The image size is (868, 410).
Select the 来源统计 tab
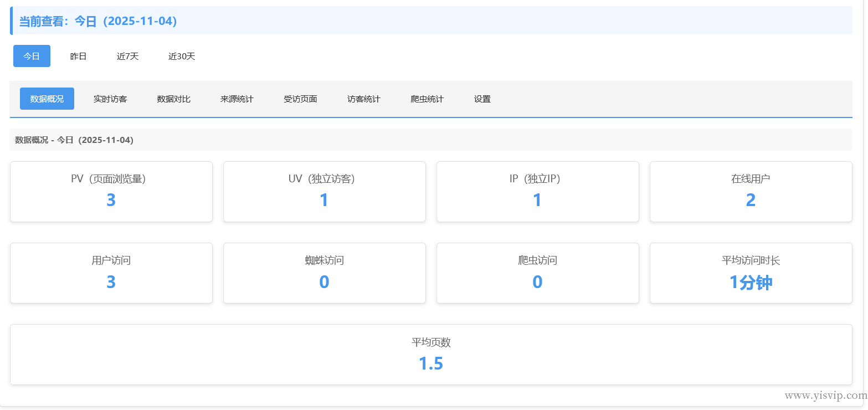[x=237, y=99]
